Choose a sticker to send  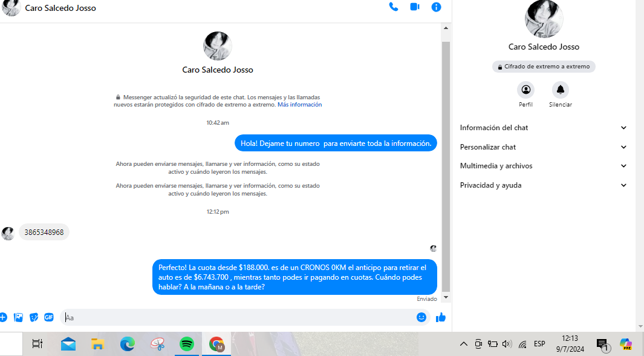tap(34, 317)
